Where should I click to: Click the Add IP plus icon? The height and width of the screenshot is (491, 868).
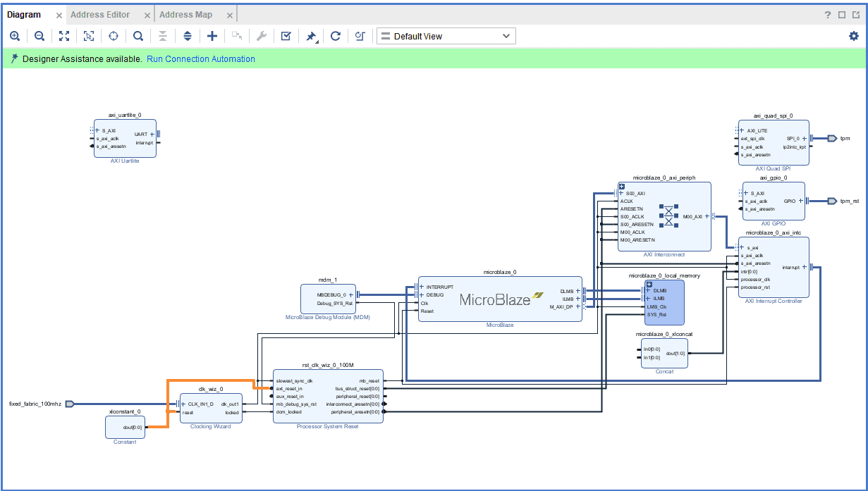212,36
